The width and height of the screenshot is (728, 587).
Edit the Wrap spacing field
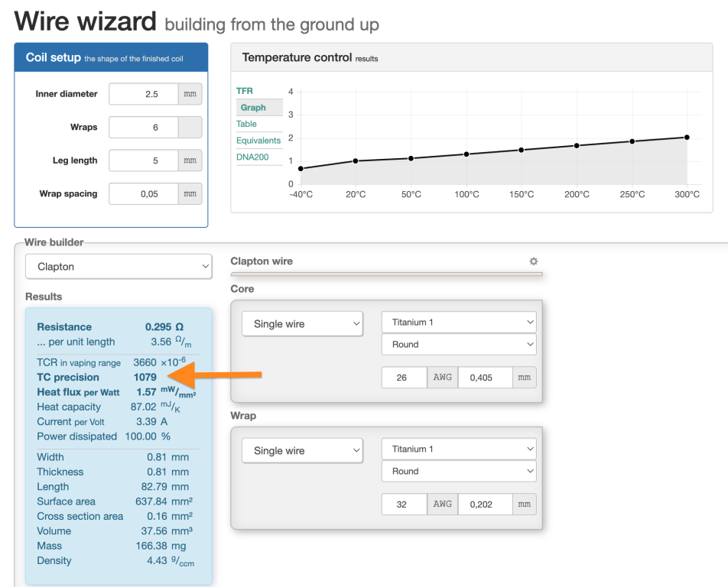click(144, 194)
